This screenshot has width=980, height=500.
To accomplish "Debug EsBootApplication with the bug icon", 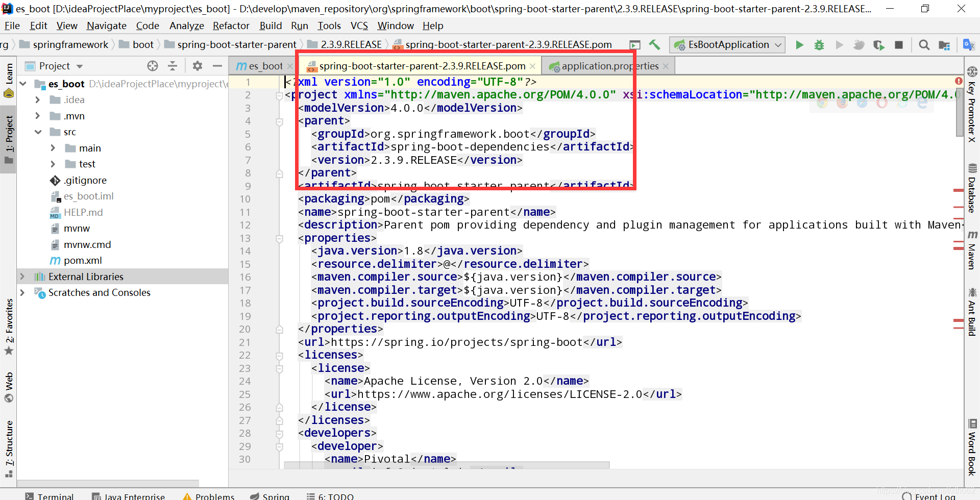I will click(819, 45).
